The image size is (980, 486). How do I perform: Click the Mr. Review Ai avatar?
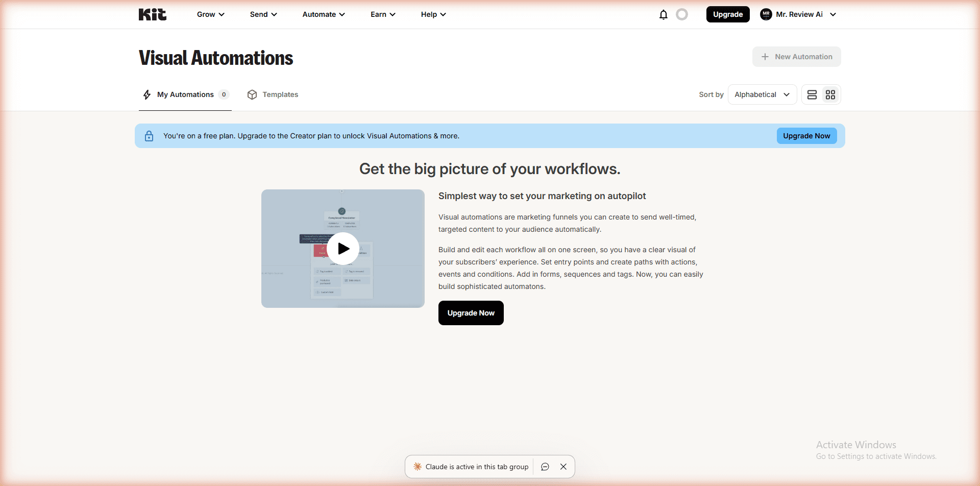766,14
